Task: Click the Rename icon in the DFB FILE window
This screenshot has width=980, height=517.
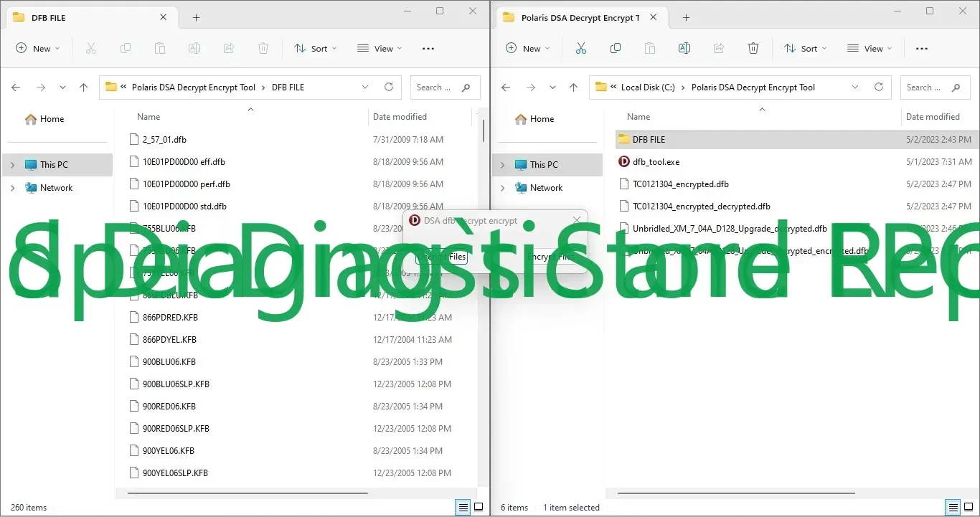Action: click(x=194, y=49)
